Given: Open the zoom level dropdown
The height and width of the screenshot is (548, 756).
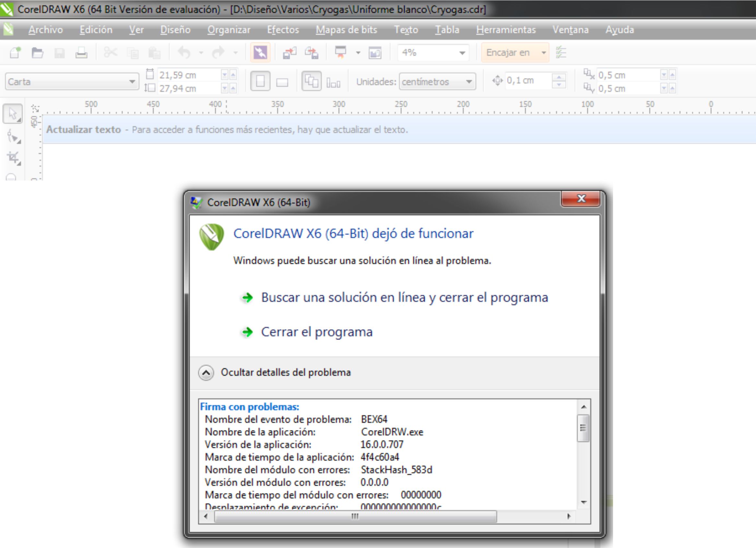Looking at the screenshot, I should 462,53.
